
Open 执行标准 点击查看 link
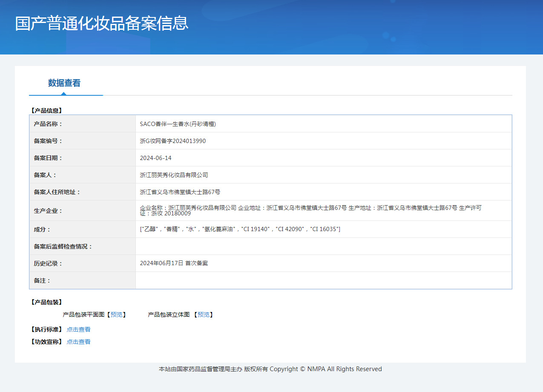click(79, 329)
